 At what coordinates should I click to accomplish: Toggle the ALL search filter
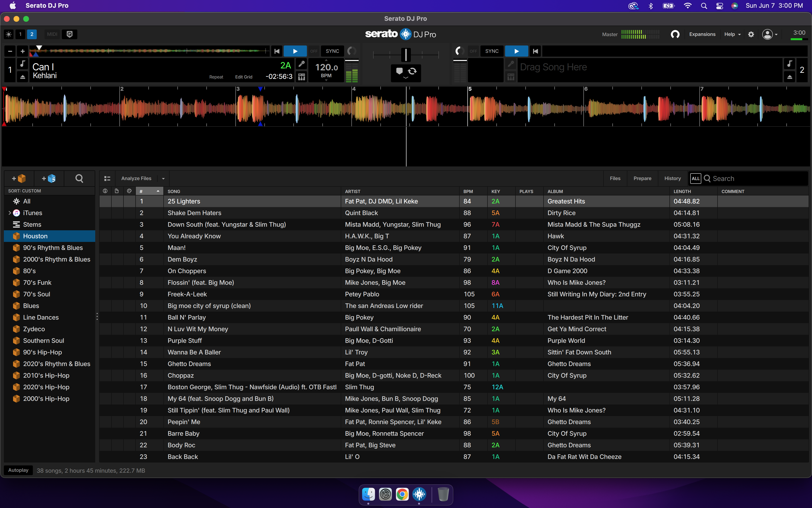coord(696,179)
